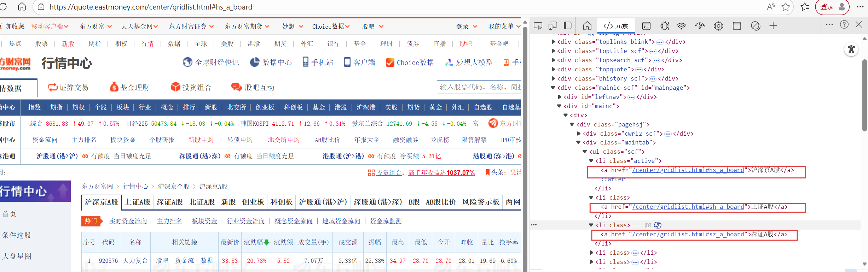Click the 手机站 phone icon
The width and height of the screenshot is (868, 272).
(306, 62)
